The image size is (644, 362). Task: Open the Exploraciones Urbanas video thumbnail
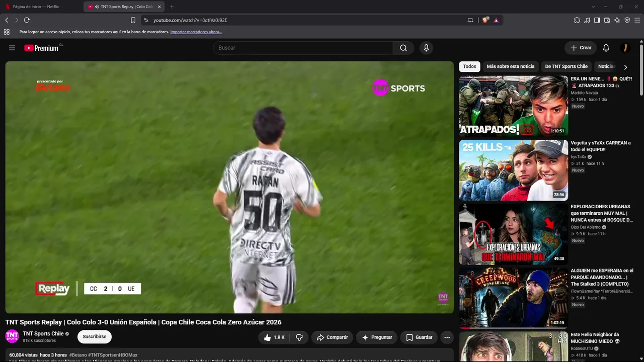pyautogui.click(x=513, y=234)
